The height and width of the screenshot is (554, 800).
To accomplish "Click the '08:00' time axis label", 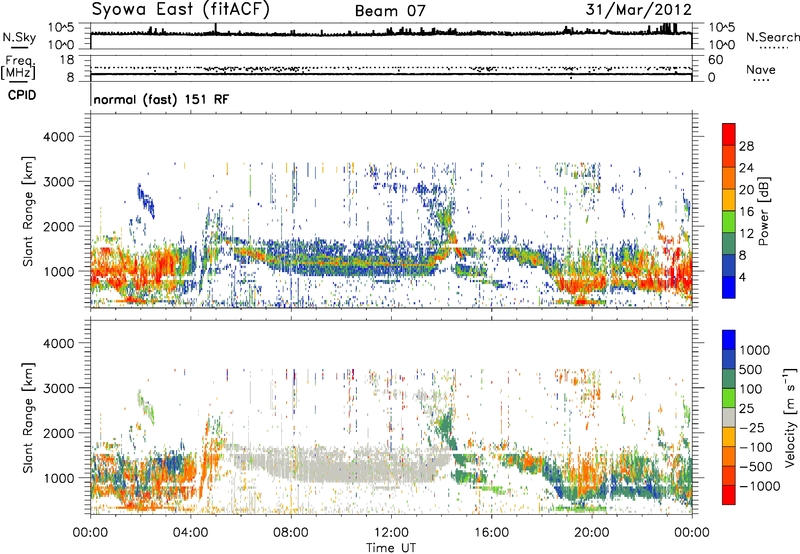I will pyautogui.click(x=290, y=533).
